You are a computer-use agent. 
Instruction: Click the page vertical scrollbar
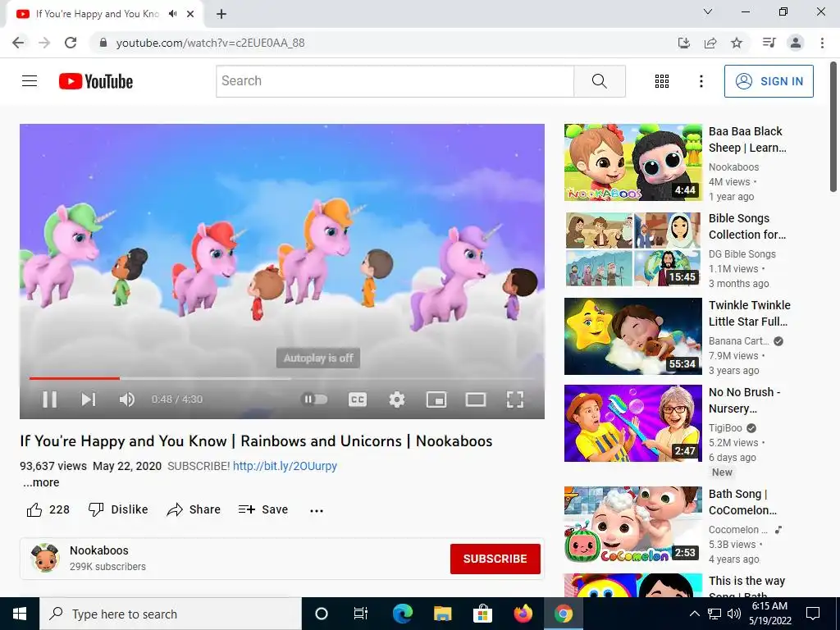coord(833,127)
